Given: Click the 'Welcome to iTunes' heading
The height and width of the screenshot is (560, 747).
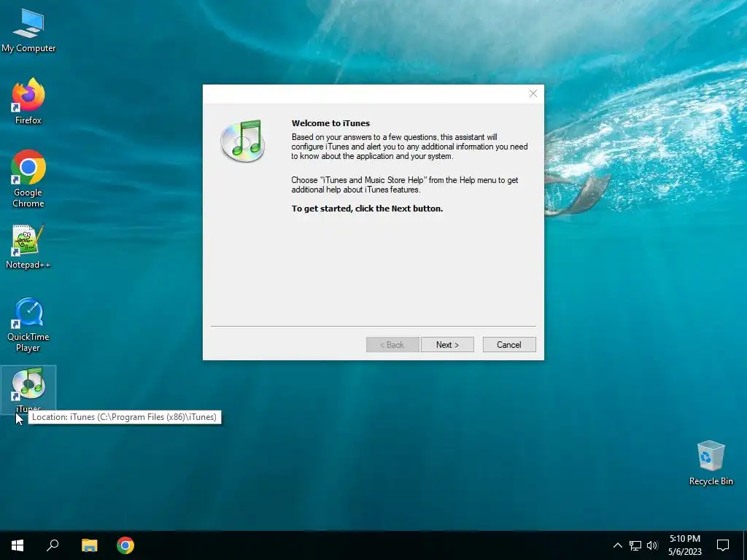Looking at the screenshot, I should click(x=330, y=123).
